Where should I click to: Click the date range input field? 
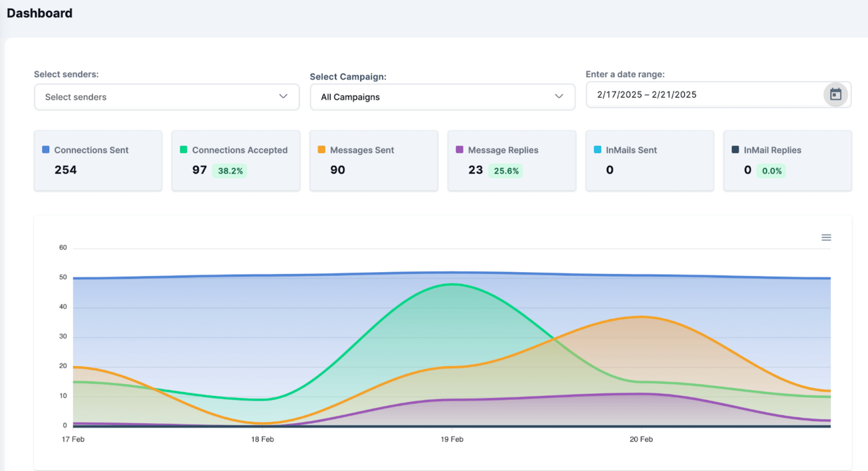pyautogui.click(x=718, y=94)
